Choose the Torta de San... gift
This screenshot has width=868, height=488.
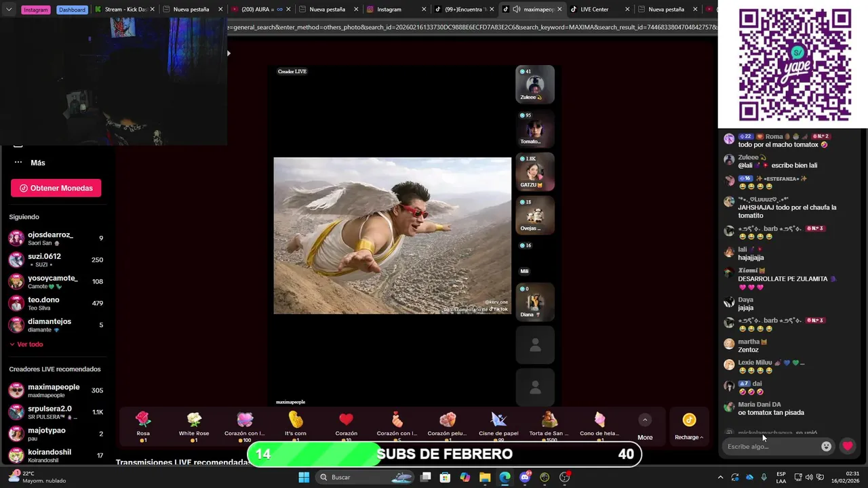tap(549, 426)
